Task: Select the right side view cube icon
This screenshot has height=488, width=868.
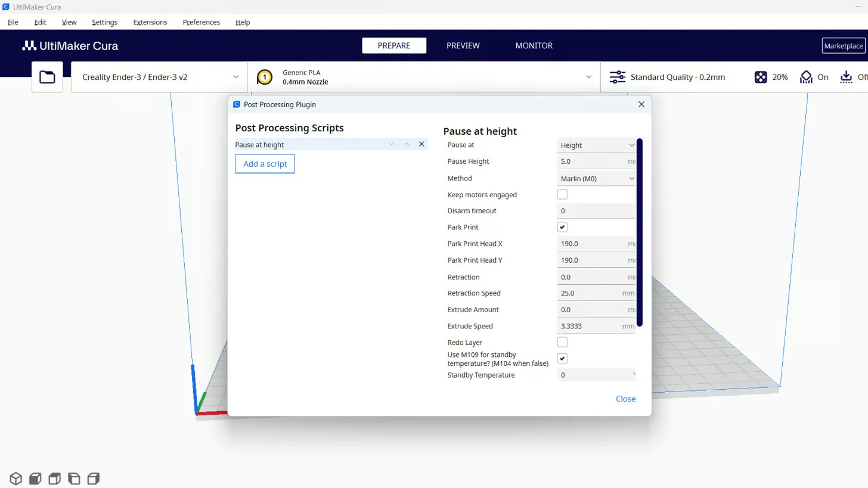Action: coord(93,478)
